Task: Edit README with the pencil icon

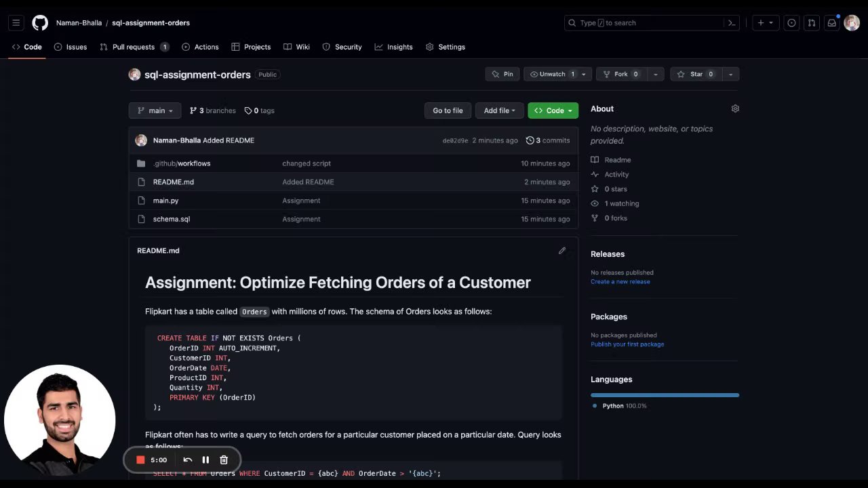Action: click(x=562, y=251)
